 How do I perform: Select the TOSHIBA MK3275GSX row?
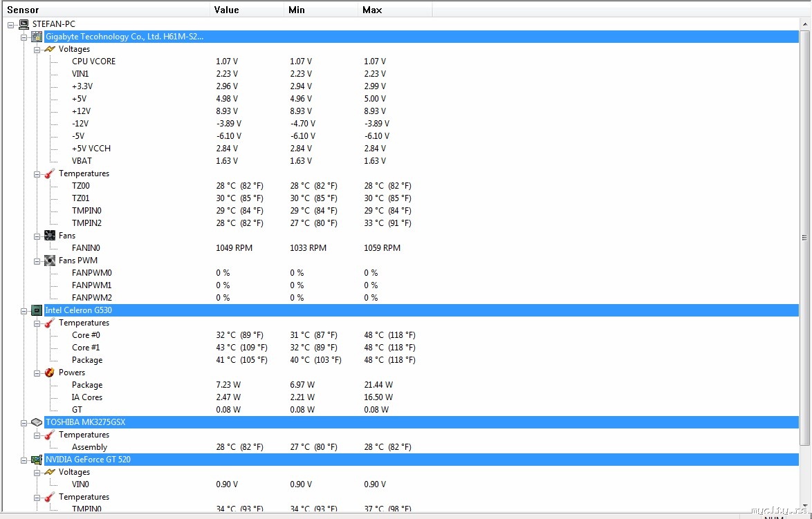421,422
